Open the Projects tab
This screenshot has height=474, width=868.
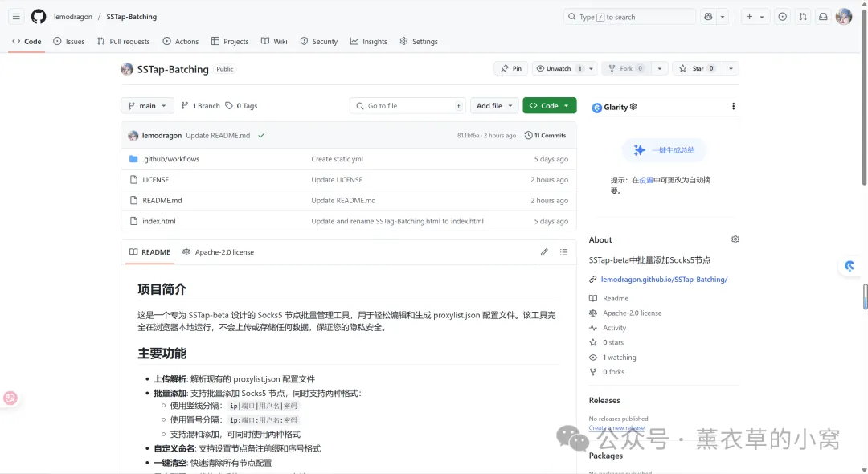(230, 41)
